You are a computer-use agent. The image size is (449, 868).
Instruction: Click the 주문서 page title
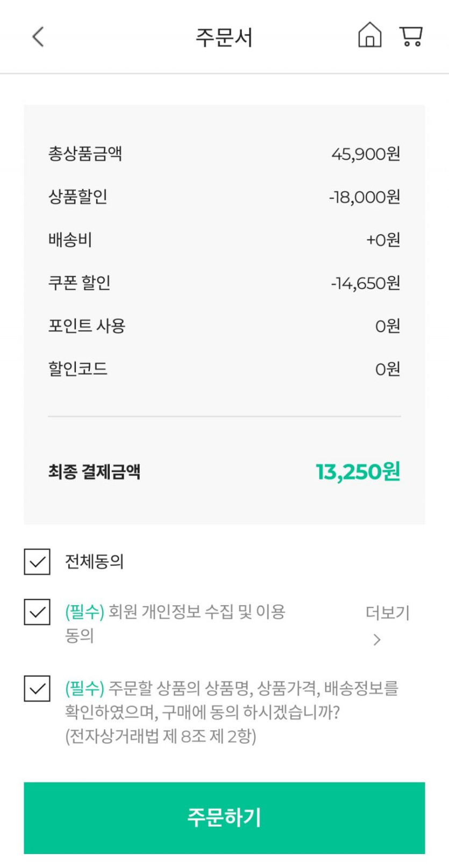click(224, 38)
